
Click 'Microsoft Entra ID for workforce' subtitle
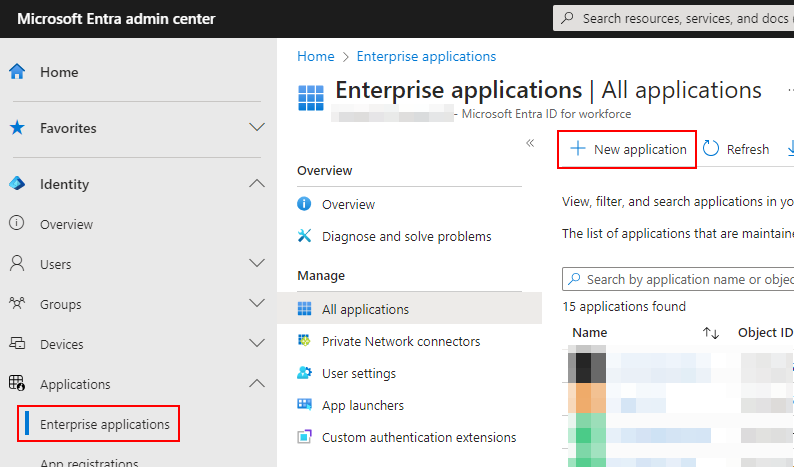pos(546,114)
